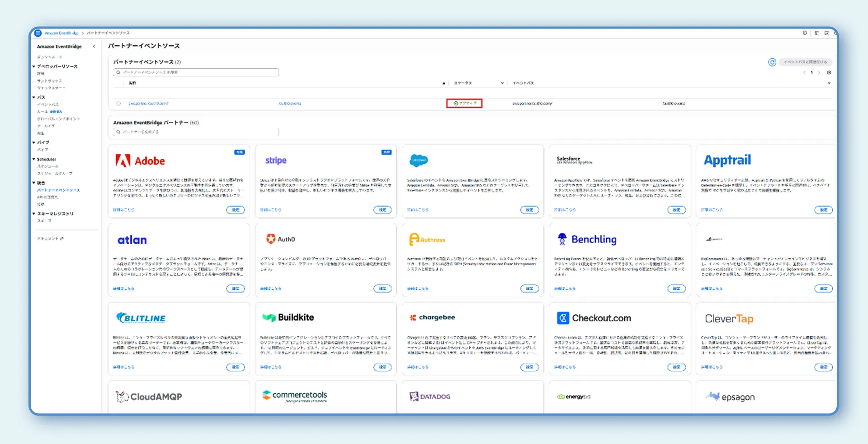Open the aws.partner/auth0.com event source link
The width and height of the screenshot is (868, 444).
(x=148, y=104)
